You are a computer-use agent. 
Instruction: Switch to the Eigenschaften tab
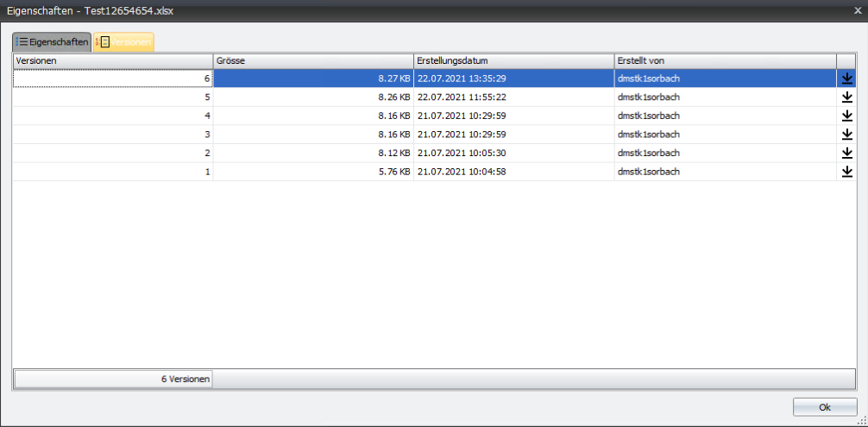[52, 42]
